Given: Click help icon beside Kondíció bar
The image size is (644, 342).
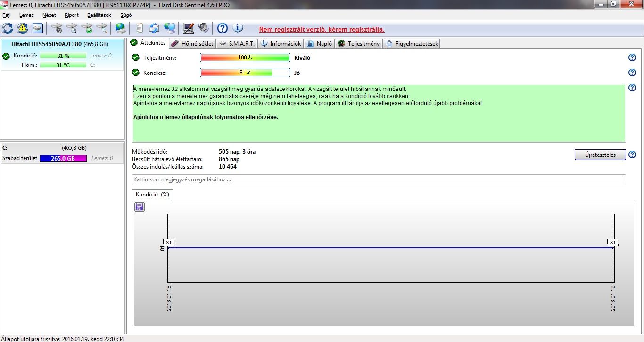Looking at the screenshot, I should [x=632, y=73].
